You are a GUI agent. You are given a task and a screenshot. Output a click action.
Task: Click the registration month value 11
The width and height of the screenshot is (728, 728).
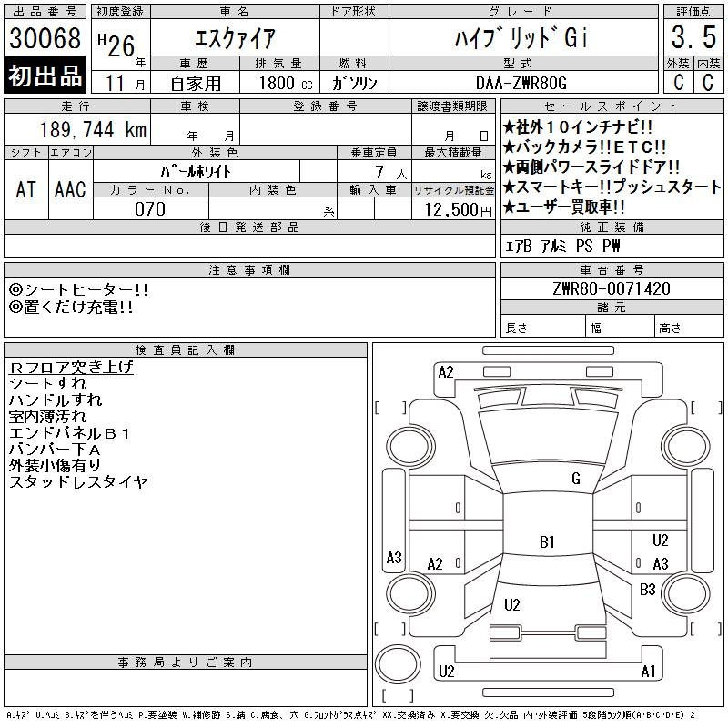tap(115, 83)
